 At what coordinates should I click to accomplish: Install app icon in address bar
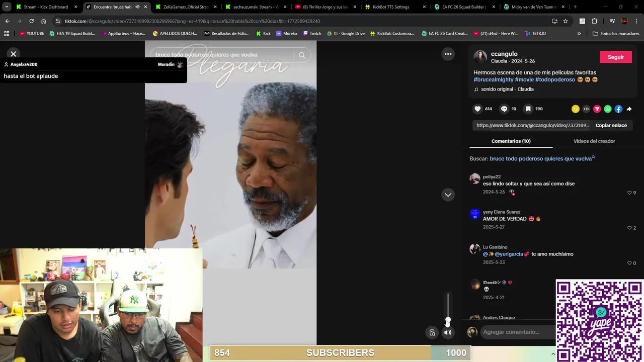tap(554, 21)
